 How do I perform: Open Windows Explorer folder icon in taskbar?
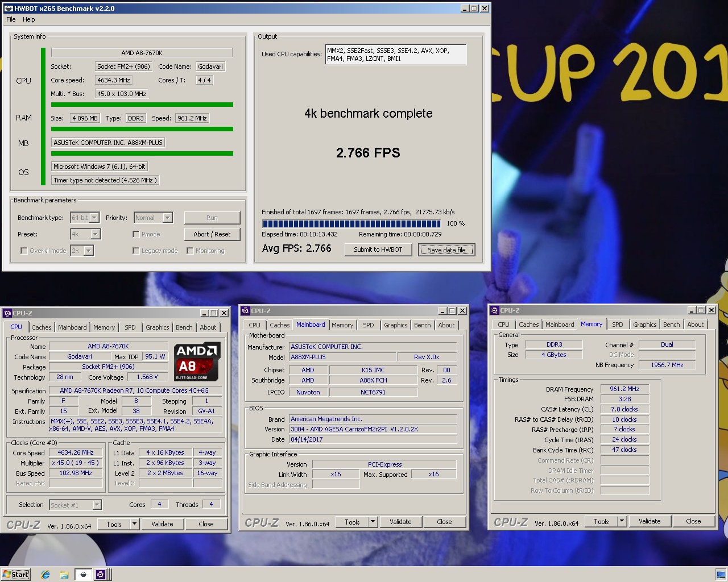(x=64, y=575)
